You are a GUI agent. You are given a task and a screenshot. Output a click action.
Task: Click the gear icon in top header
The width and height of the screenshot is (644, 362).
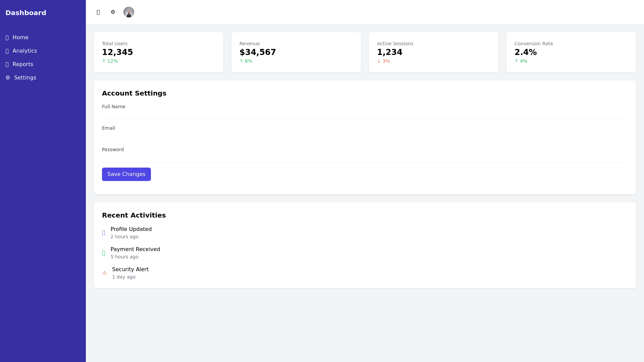(x=113, y=12)
